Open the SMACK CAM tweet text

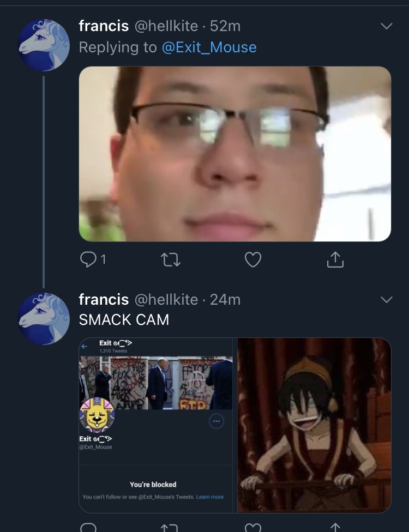click(x=124, y=319)
